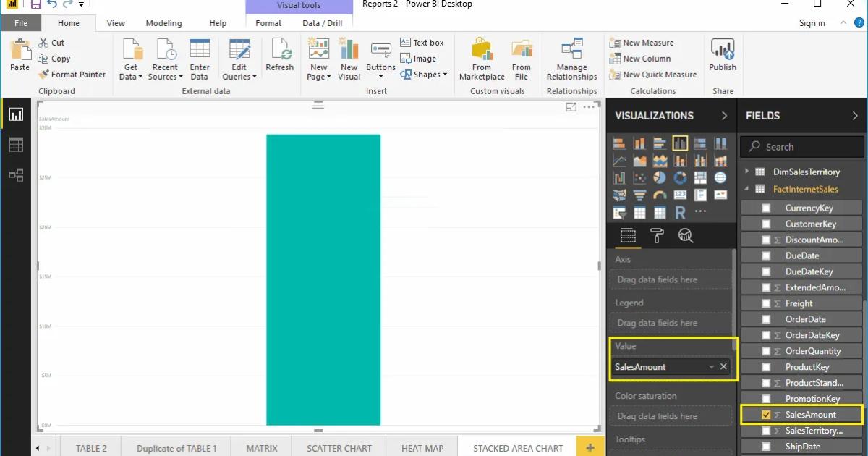Select the R script visual icon

point(680,212)
